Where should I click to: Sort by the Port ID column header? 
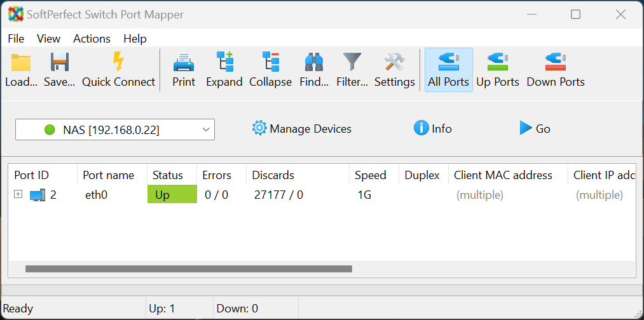tap(43, 175)
